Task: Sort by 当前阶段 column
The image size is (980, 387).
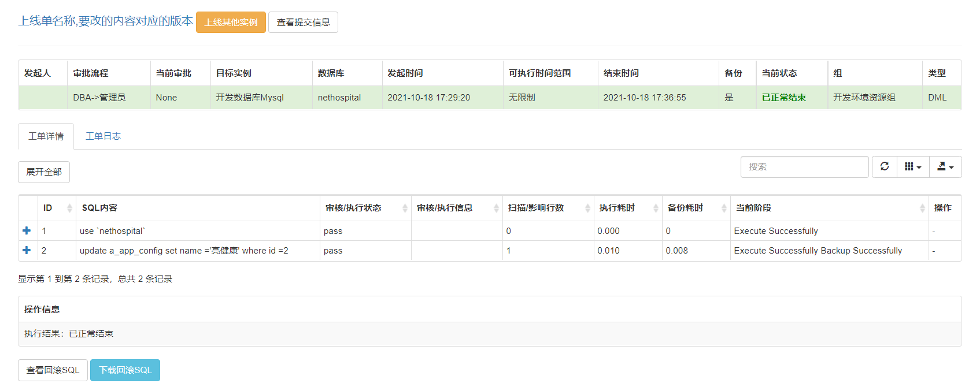Action: coord(828,208)
